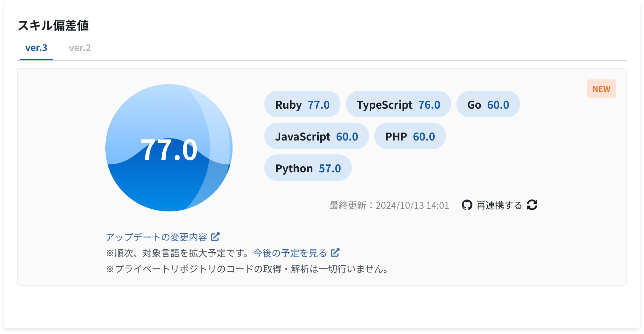Switch to the ver.2 tab
The image size is (644, 334).
(80, 48)
